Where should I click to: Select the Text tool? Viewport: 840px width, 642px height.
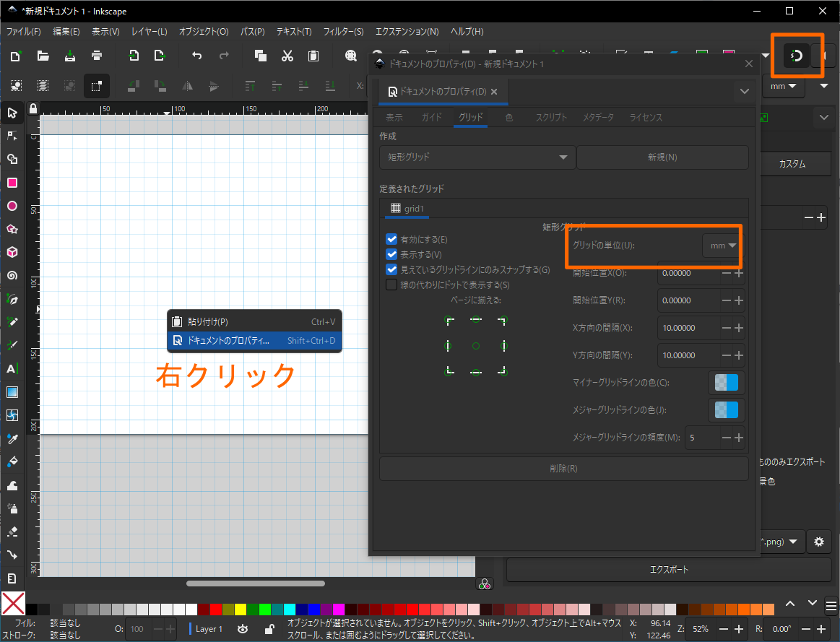12,368
